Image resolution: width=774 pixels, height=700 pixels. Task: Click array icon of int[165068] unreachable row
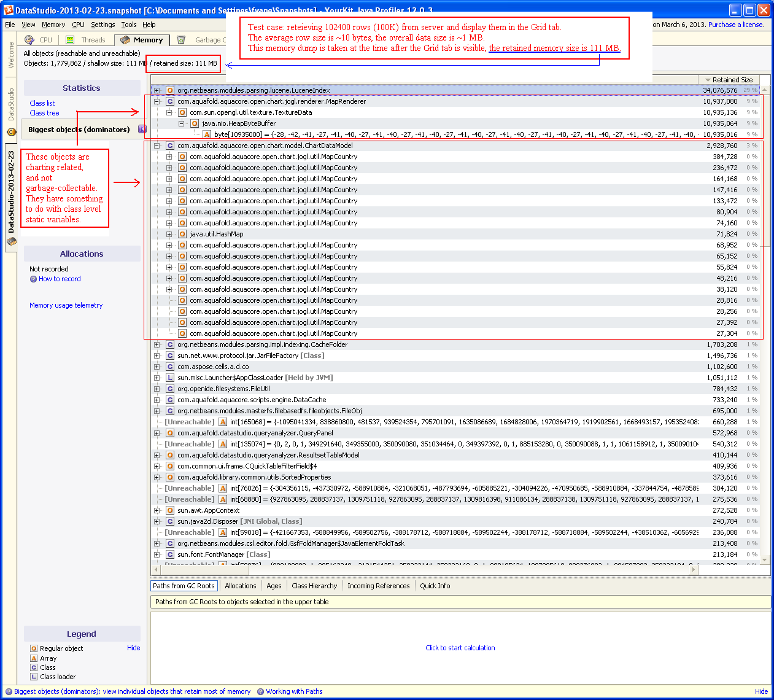[x=223, y=422]
